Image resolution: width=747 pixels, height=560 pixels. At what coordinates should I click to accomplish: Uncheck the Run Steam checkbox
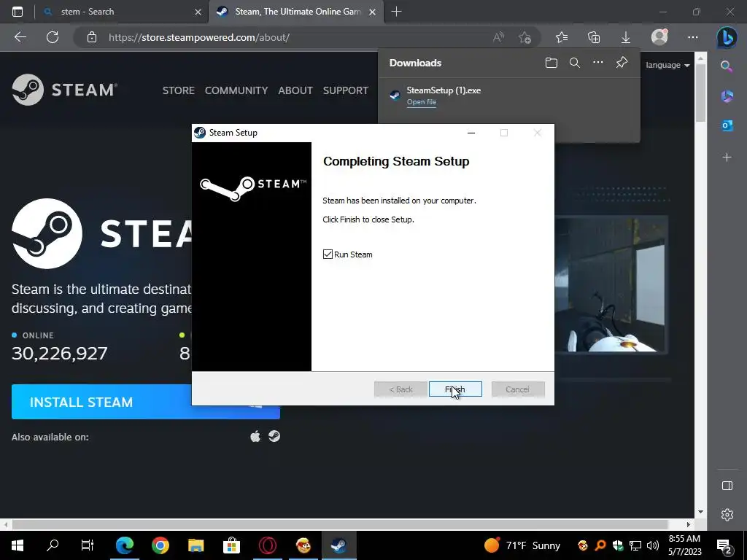(328, 254)
